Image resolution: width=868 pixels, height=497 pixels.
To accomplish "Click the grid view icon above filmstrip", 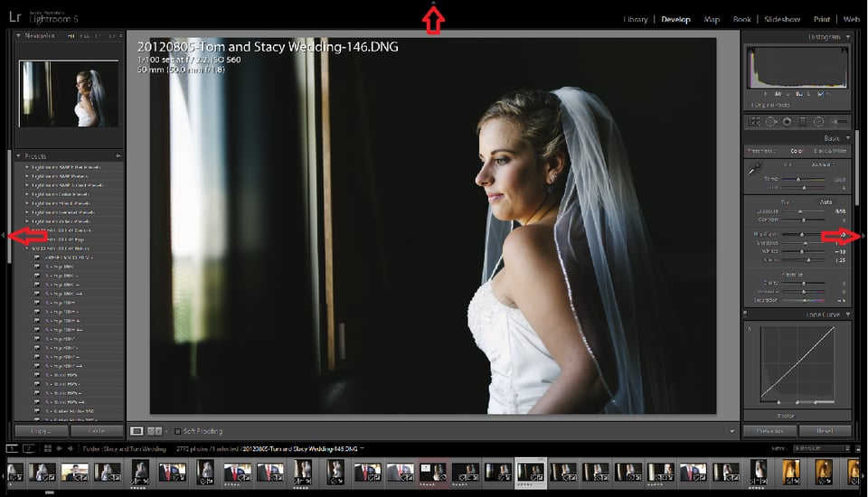I will 48,449.
